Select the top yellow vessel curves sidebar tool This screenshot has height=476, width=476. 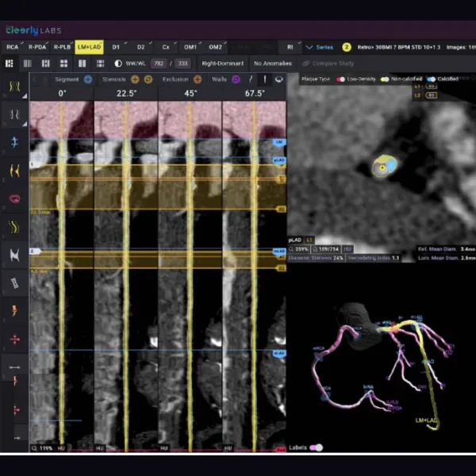[14, 86]
